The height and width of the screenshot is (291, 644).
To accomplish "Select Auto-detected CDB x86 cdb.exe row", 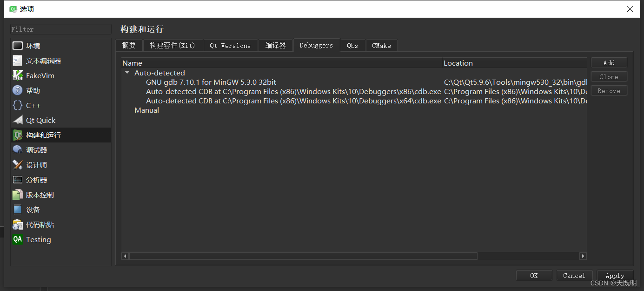I will [x=353, y=91].
